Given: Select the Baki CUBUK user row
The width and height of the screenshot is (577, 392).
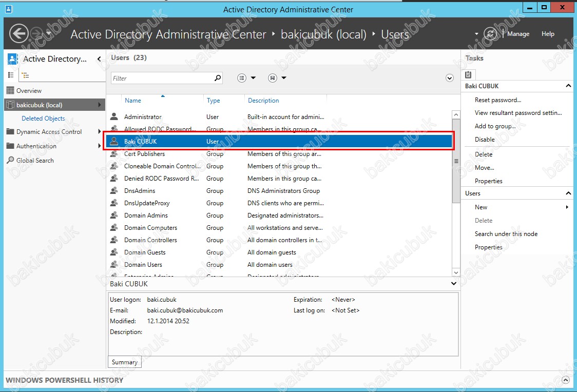Looking at the screenshot, I should click(279, 141).
